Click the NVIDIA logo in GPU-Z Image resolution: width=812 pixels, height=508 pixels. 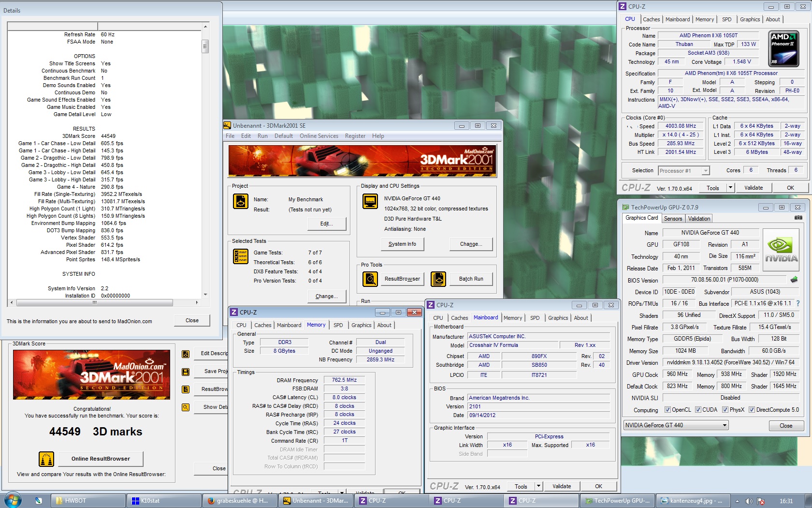pos(781,249)
